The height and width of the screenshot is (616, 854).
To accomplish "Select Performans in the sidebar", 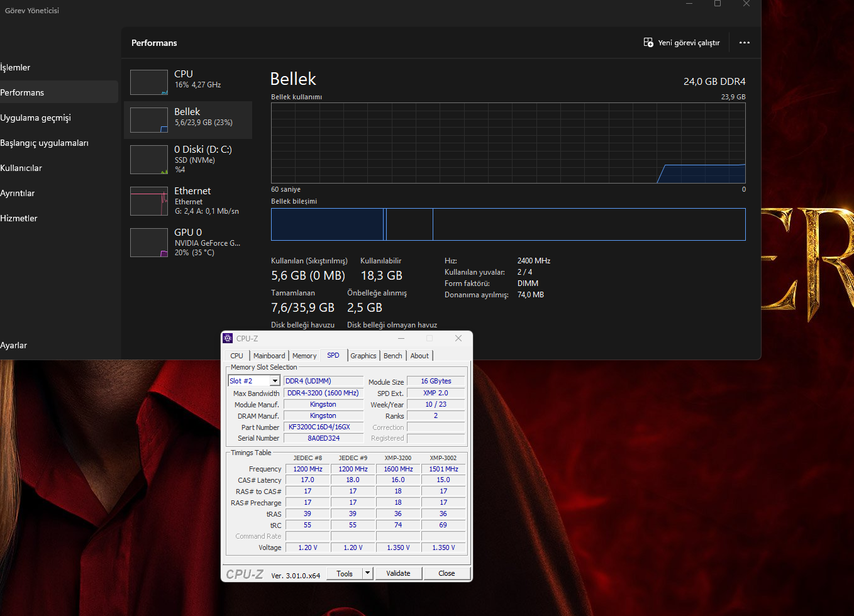I will pos(58,92).
